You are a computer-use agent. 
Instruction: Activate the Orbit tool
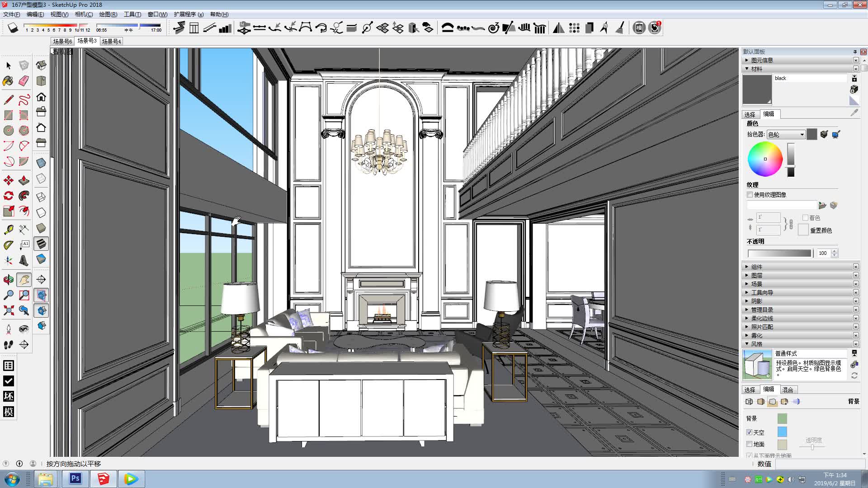(x=8, y=280)
